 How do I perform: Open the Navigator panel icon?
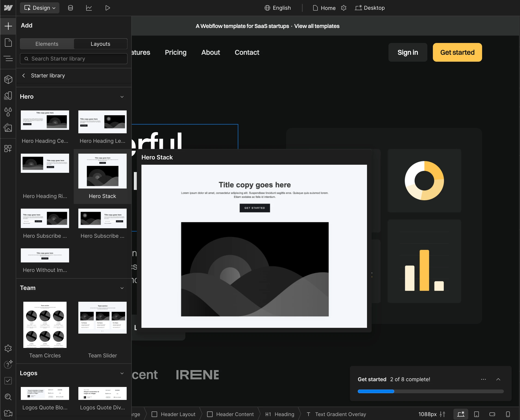[8, 58]
